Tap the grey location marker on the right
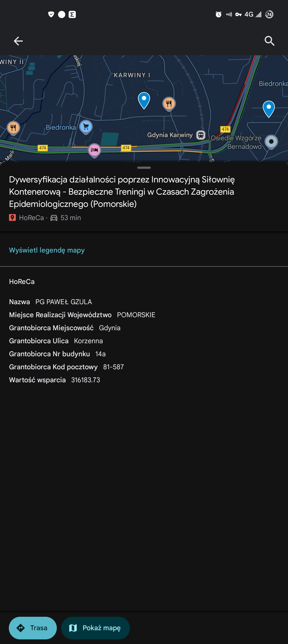The image size is (288, 644). 271,142
